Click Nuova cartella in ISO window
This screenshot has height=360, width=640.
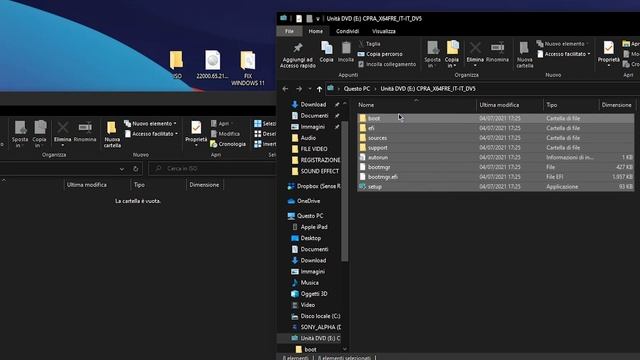[112, 134]
